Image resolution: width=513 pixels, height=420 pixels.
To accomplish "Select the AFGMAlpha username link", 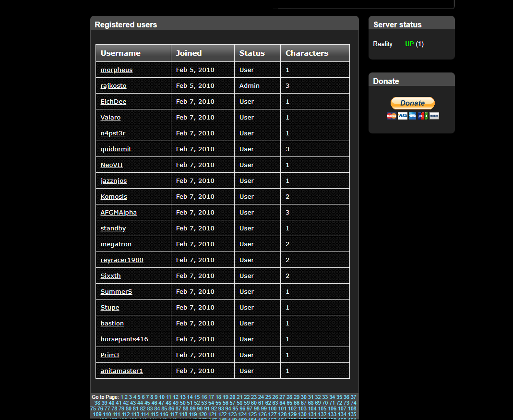I will (119, 212).
